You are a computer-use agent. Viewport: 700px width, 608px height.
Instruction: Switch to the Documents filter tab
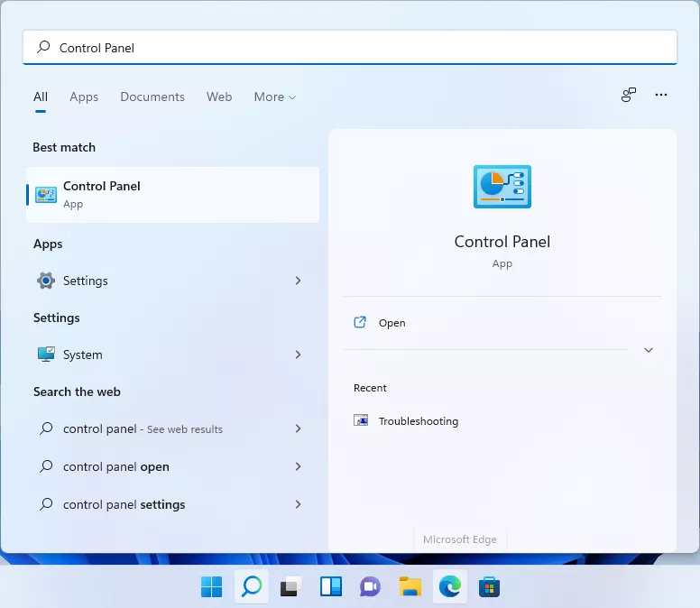tap(152, 97)
